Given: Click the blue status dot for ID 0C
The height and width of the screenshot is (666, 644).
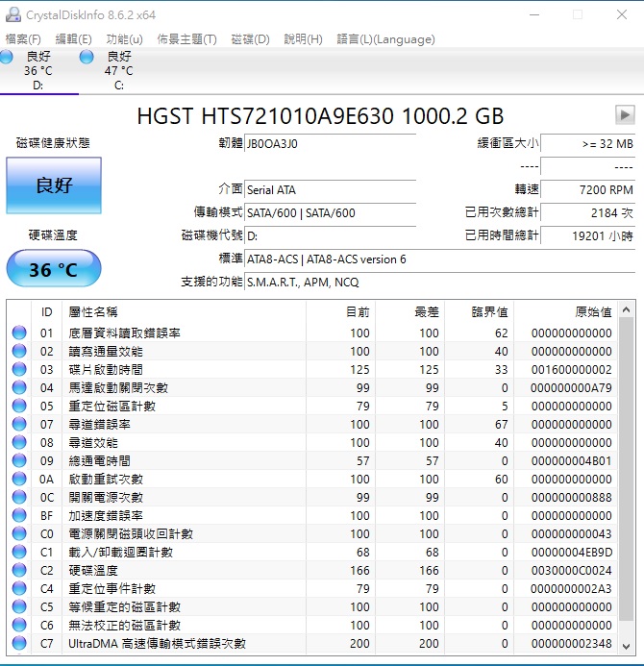Looking at the screenshot, I should point(19,497).
